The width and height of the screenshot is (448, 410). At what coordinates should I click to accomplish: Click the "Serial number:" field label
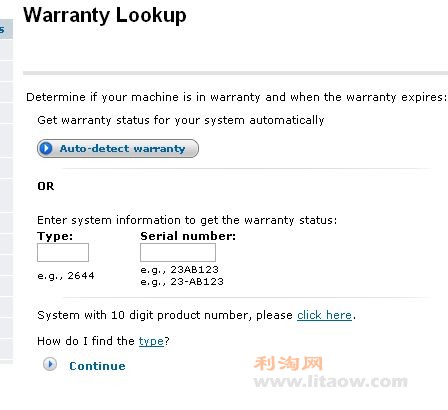188,236
